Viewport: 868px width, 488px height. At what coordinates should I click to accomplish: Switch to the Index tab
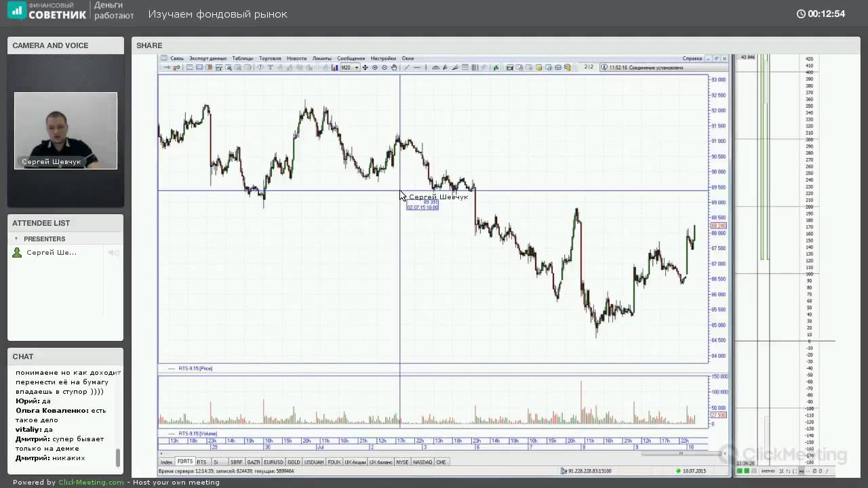(x=166, y=462)
